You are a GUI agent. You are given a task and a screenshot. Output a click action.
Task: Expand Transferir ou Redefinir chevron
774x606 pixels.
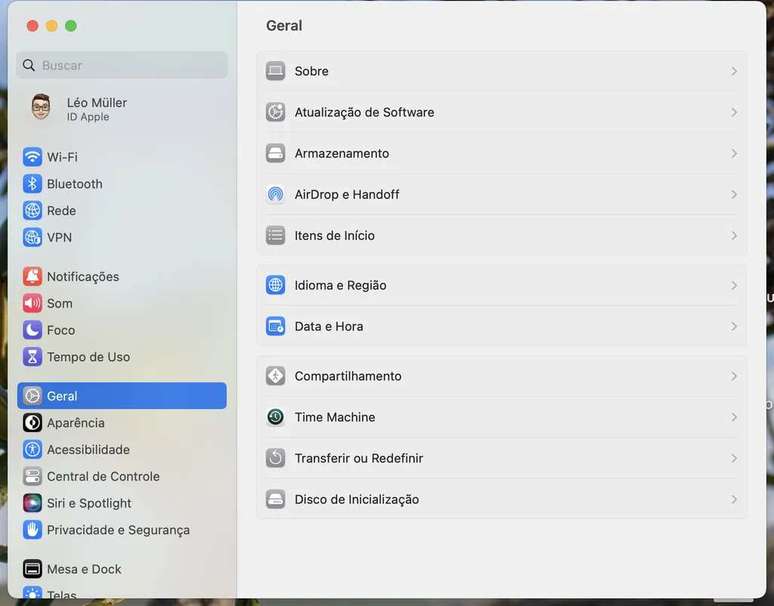click(x=734, y=458)
